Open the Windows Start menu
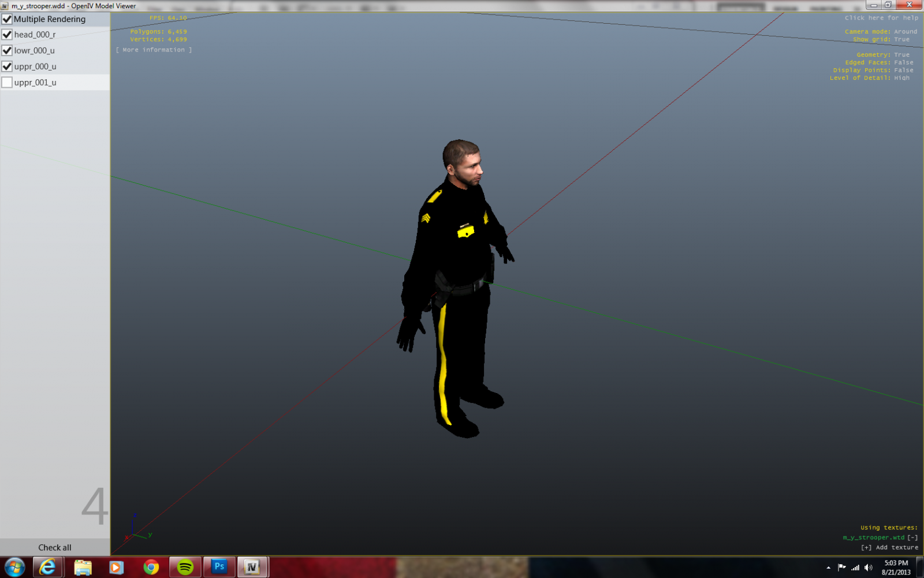This screenshot has width=924, height=578. (x=15, y=567)
